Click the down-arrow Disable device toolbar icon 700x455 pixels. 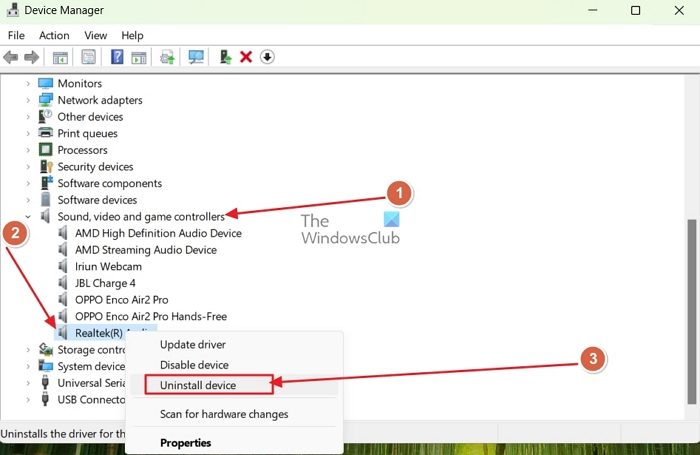267,57
